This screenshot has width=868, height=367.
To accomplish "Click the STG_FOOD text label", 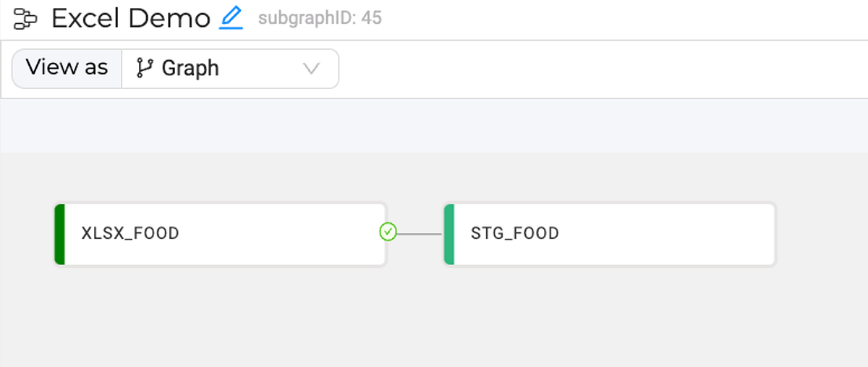I will pos(515,234).
